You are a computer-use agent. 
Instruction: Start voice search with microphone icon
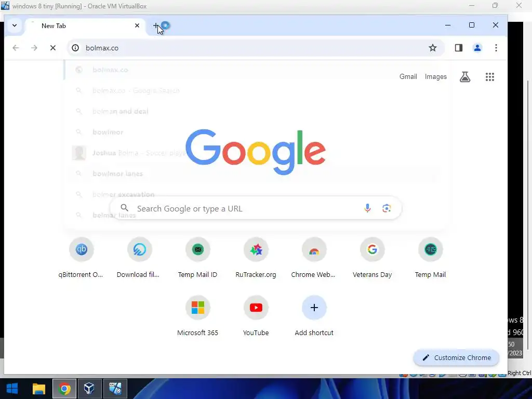367,208
